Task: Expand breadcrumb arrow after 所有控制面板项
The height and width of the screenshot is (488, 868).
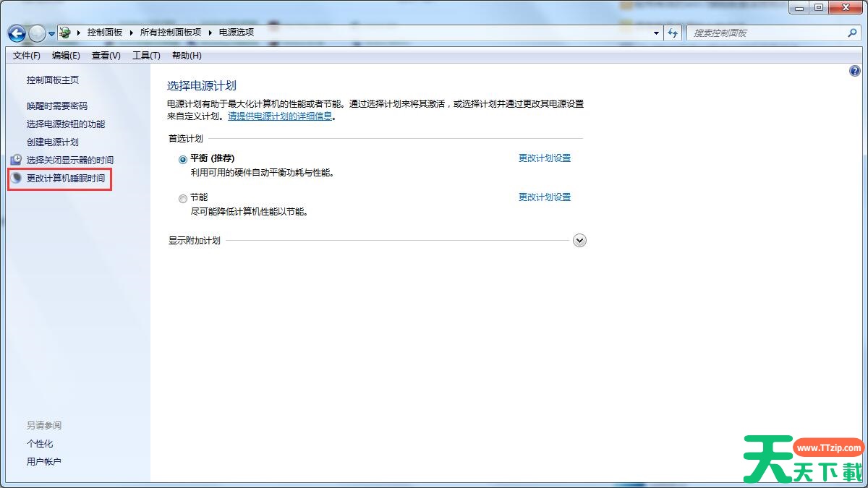Action: [x=210, y=33]
